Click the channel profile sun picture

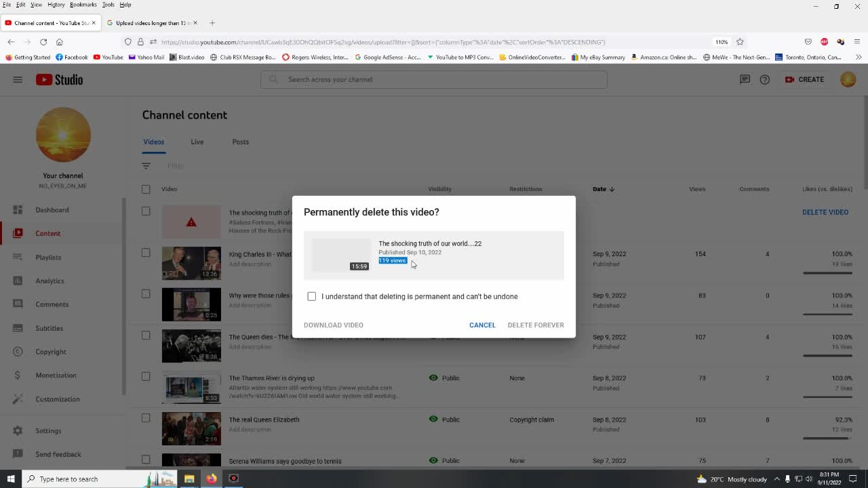(63, 134)
